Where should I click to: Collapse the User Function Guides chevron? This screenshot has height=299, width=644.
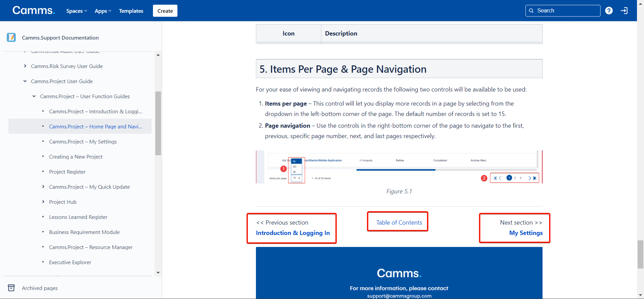click(34, 96)
